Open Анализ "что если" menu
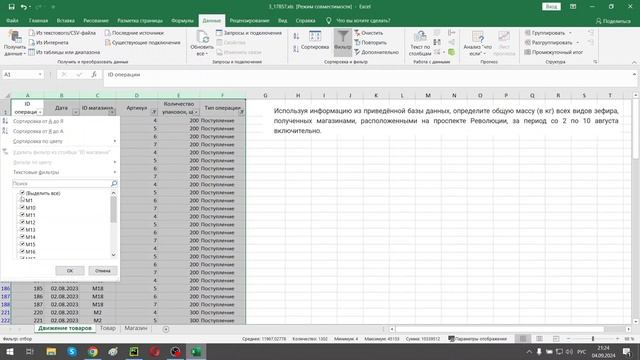Viewport: 640px width, 360px height. [x=477, y=43]
